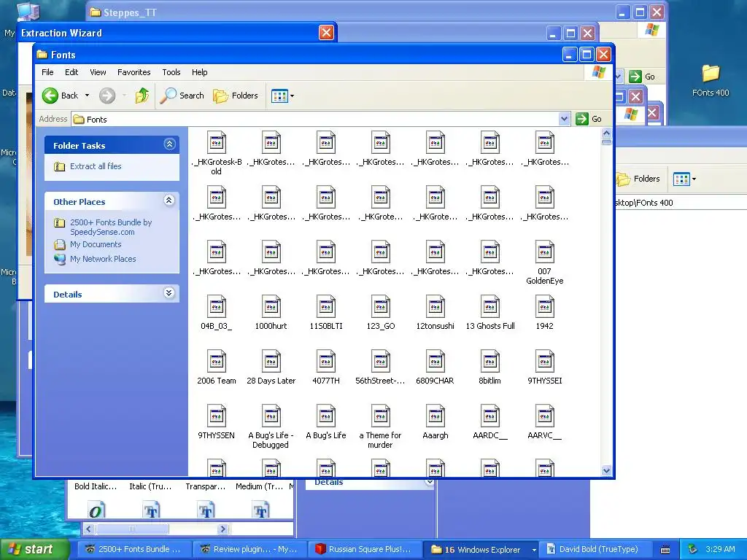The image size is (747, 560).
Task: Select the 8bitlim font file
Action: coord(489,367)
